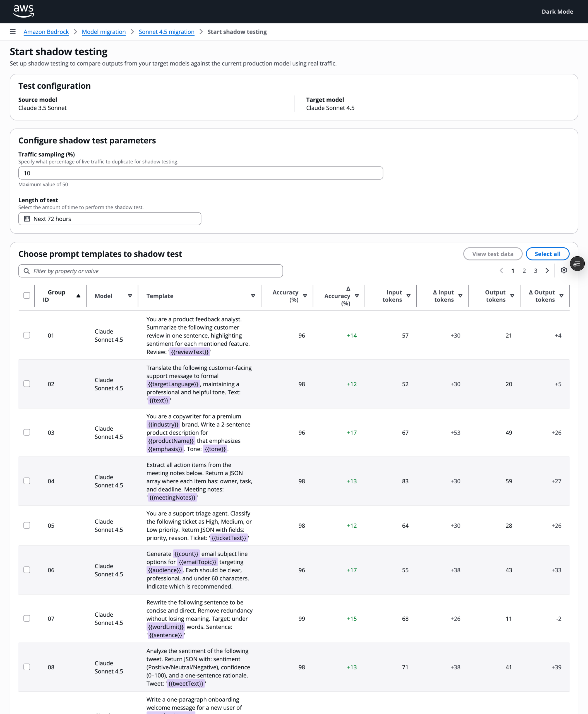
Task: Click the AWS logo
Action: [x=23, y=11]
